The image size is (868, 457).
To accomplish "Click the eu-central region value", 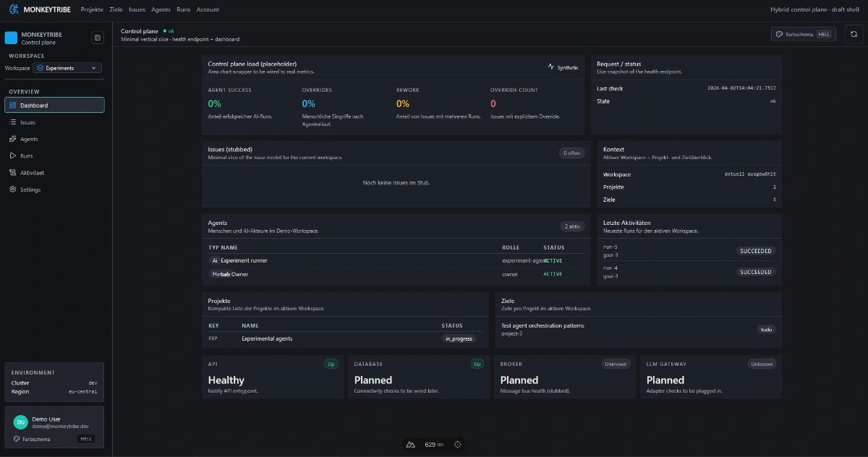I will pos(82,391).
